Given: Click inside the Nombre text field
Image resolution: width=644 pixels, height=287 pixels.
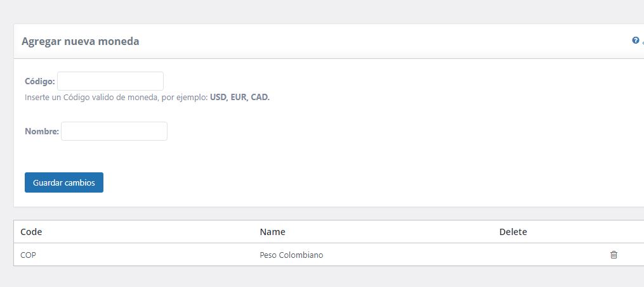Looking at the screenshot, I should (x=114, y=131).
